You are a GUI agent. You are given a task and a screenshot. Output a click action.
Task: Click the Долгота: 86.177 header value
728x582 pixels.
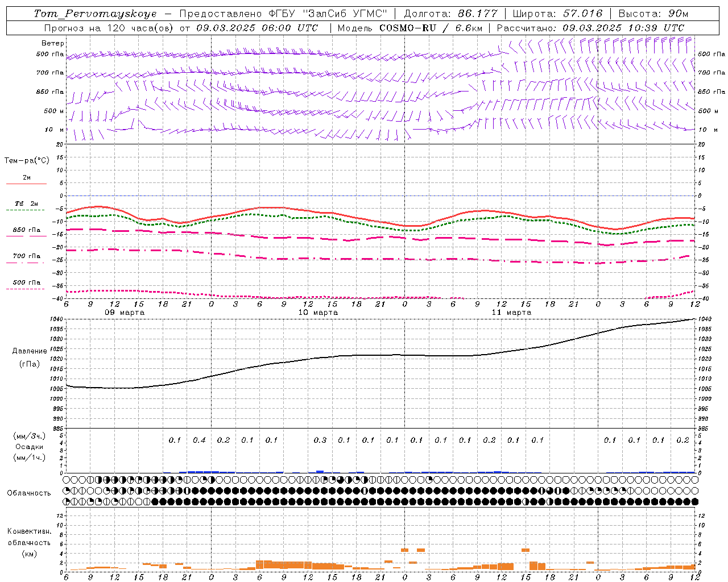[x=450, y=14]
